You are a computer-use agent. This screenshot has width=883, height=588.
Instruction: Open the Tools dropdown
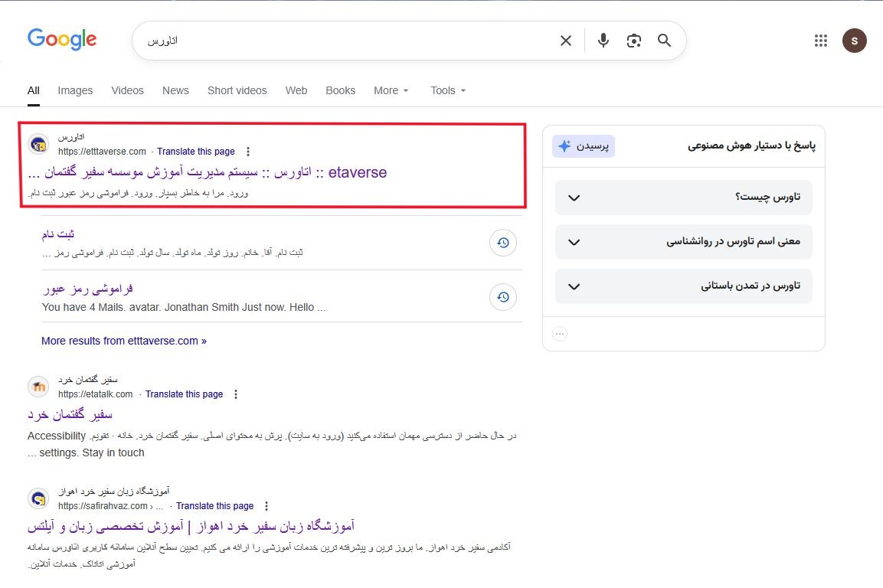click(448, 90)
